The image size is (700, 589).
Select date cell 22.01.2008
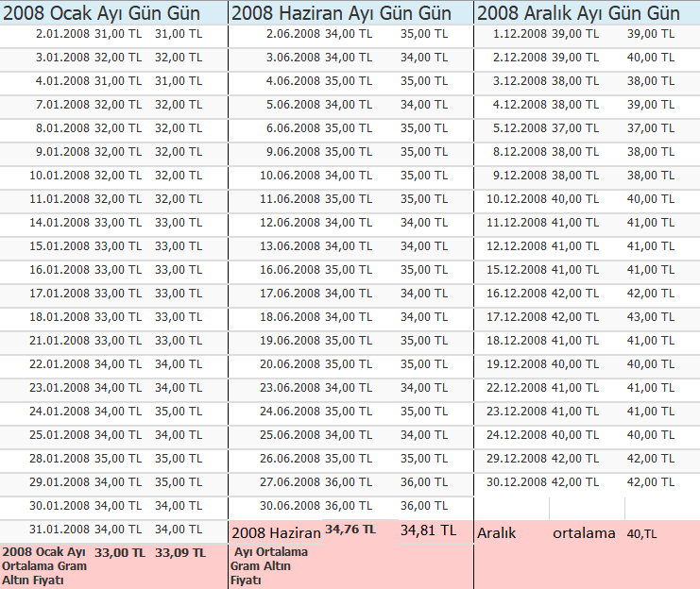pyautogui.click(x=60, y=364)
